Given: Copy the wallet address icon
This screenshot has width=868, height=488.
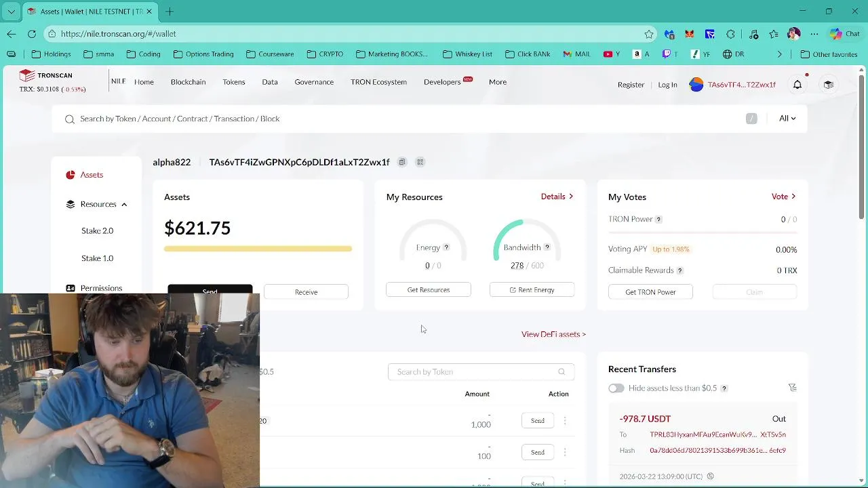Looking at the screenshot, I should (402, 162).
